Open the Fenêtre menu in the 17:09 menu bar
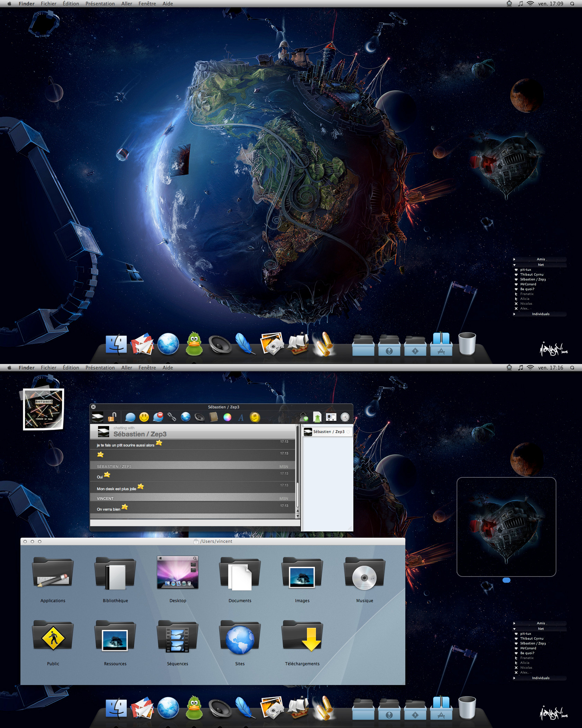 tap(147, 3)
